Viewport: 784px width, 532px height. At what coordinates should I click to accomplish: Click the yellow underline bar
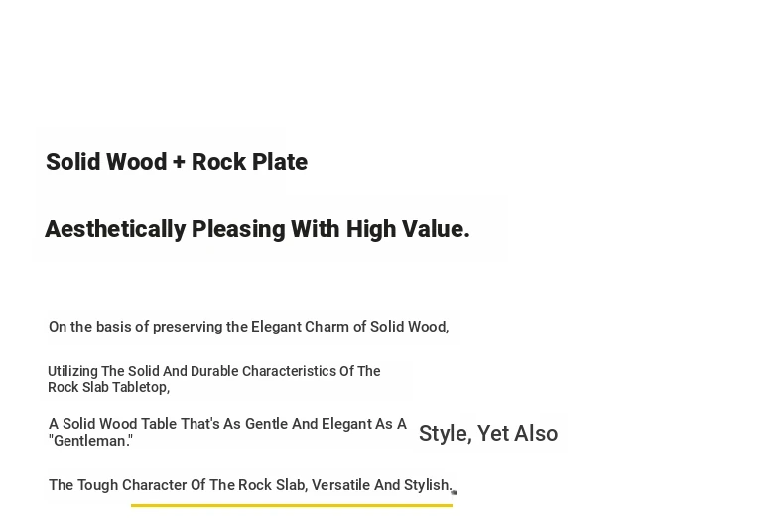click(x=292, y=505)
